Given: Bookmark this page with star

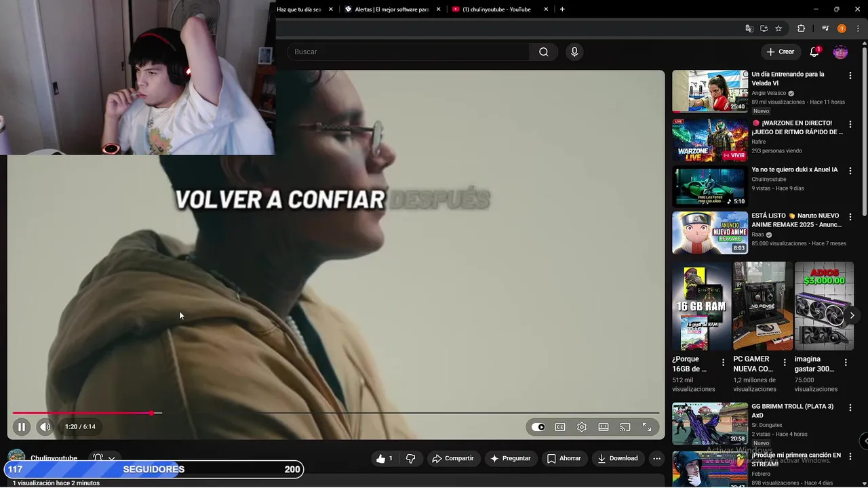Looking at the screenshot, I should (778, 28).
